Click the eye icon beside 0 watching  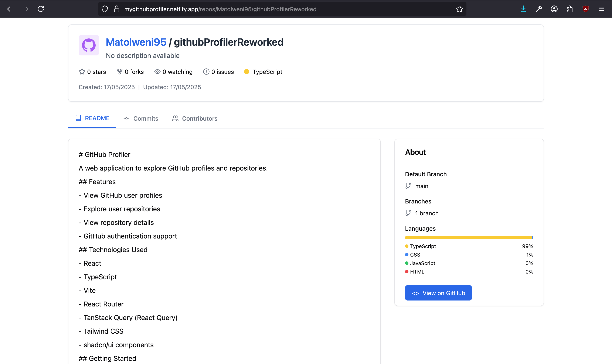157,72
